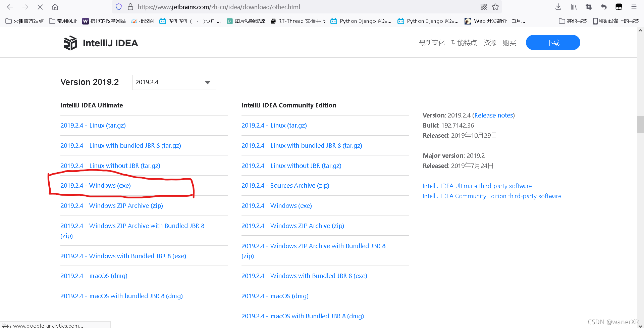Open the 移动设备上的书签 folder
This screenshot has width=644, height=328.
[x=616, y=21]
